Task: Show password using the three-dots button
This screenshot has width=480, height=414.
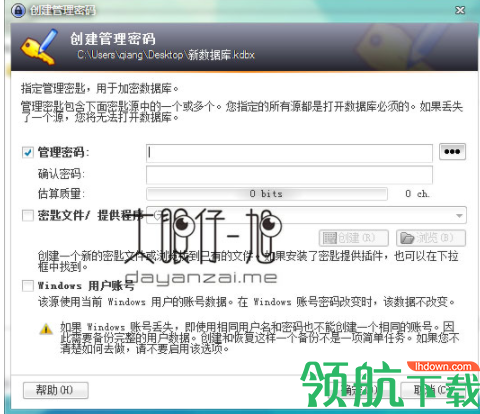Action: tap(452, 152)
